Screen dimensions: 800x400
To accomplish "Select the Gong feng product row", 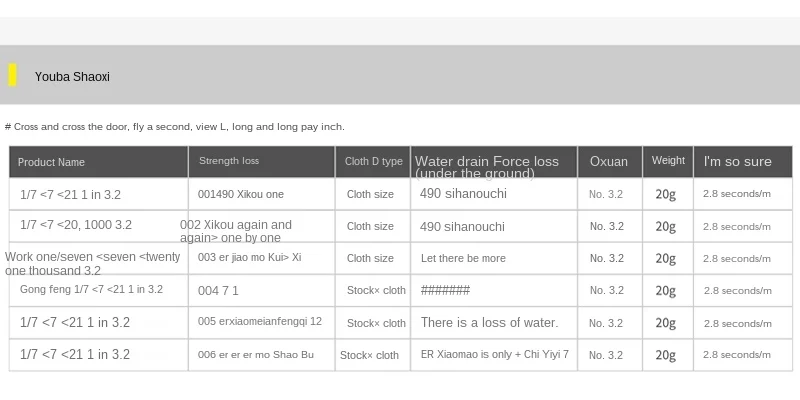I will point(91,290).
